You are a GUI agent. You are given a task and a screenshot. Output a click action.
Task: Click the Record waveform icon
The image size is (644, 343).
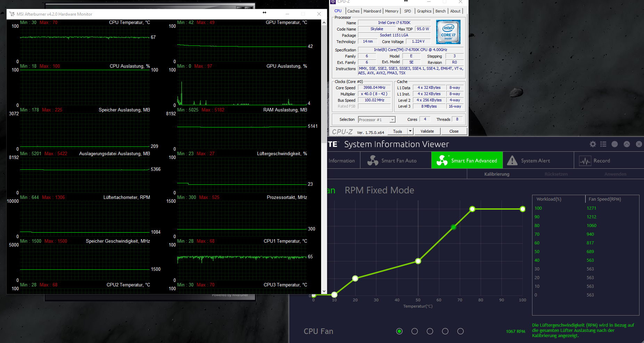[x=585, y=161]
